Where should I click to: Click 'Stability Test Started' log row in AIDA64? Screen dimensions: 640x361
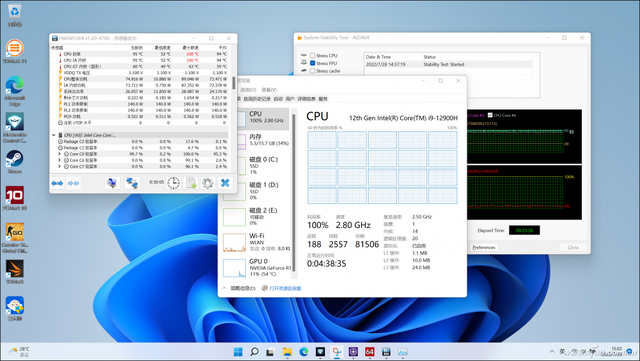449,64
